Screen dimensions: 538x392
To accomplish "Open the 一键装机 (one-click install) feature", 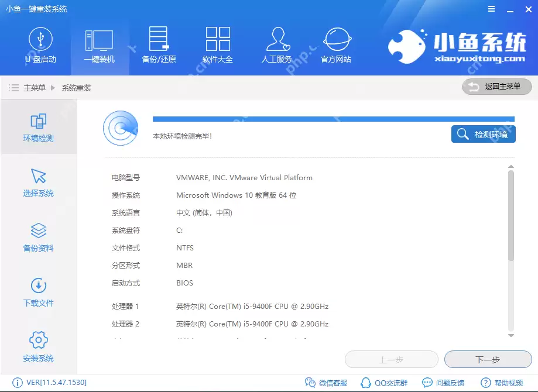I will click(x=100, y=46).
